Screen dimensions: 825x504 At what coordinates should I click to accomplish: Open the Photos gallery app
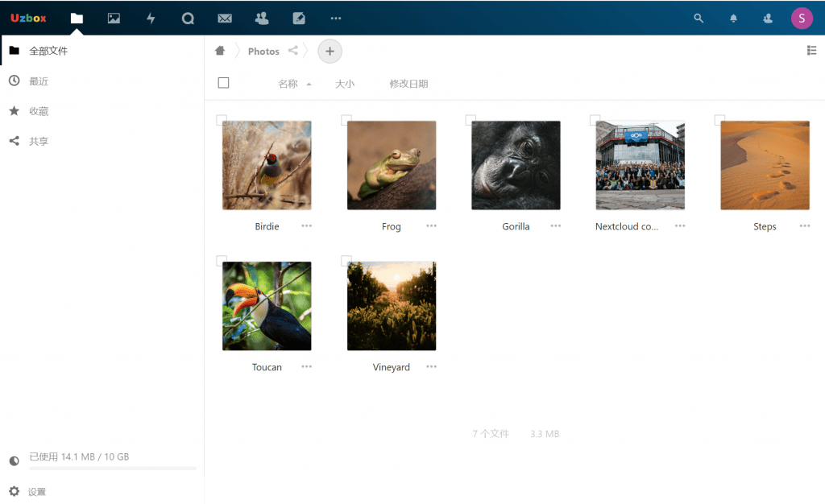113,18
